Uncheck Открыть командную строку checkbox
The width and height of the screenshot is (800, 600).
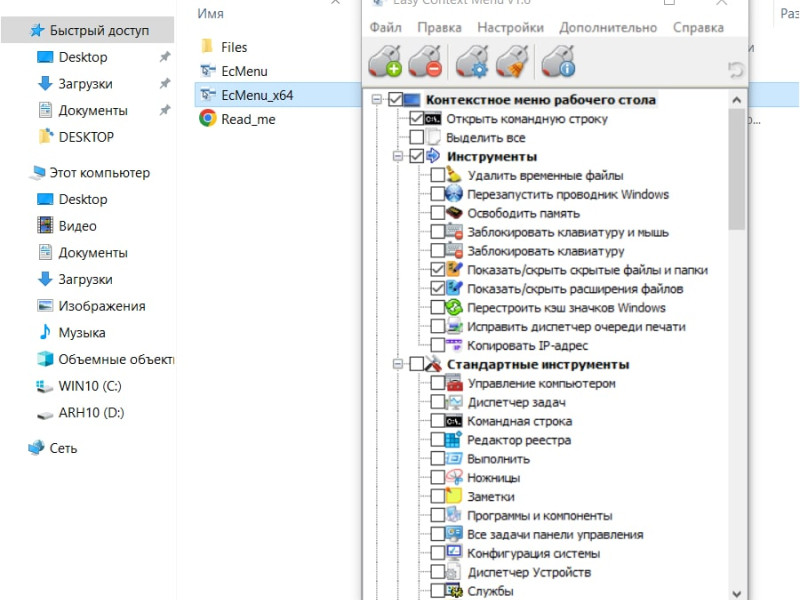(x=416, y=118)
